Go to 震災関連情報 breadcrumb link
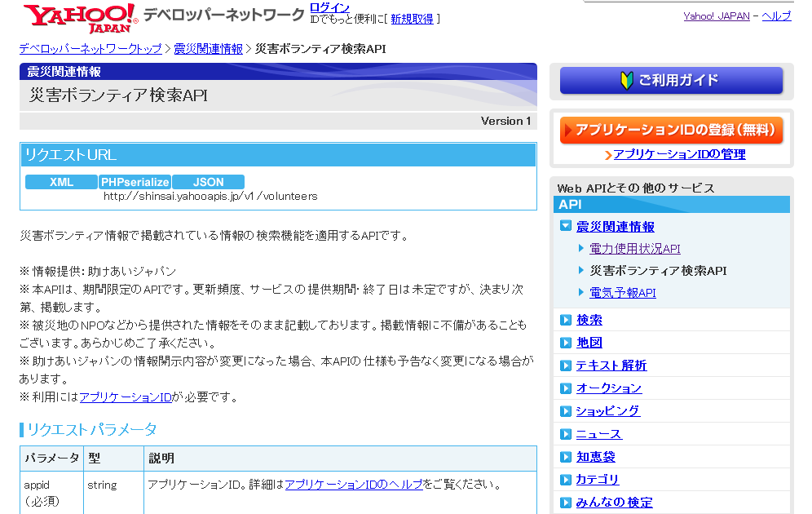This screenshot has height=514, width=812. point(208,49)
